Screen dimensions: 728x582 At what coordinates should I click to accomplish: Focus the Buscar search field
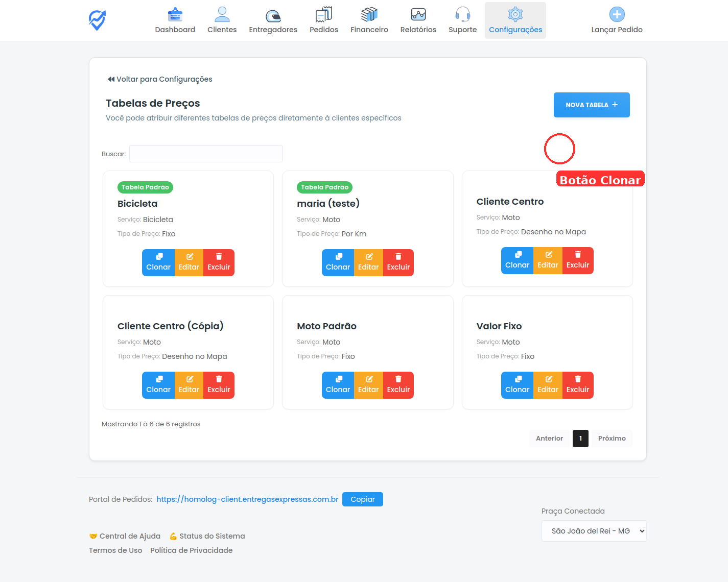tap(205, 154)
